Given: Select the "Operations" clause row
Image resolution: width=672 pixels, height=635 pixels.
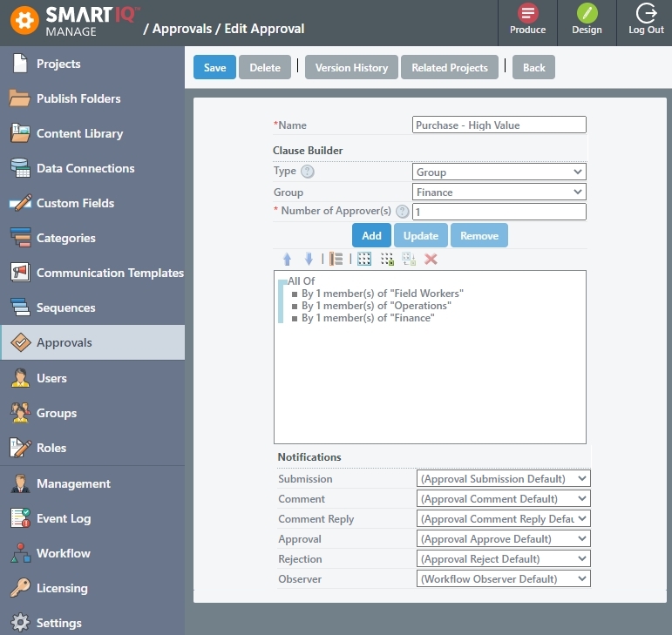Looking at the screenshot, I should [377, 306].
